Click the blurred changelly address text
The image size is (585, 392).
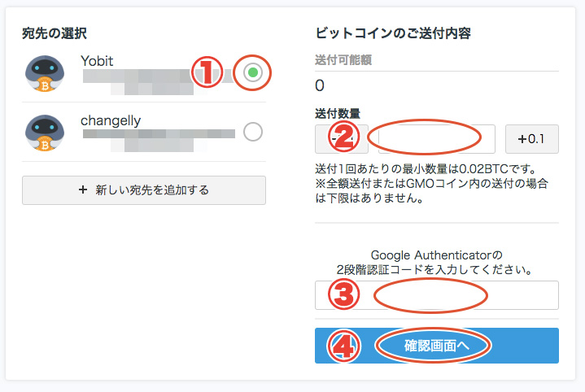pyautogui.click(x=159, y=140)
